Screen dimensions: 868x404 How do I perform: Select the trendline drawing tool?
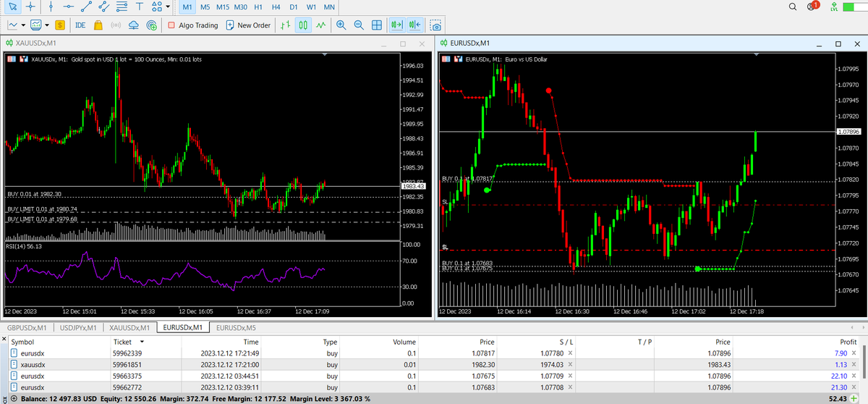[x=87, y=7]
